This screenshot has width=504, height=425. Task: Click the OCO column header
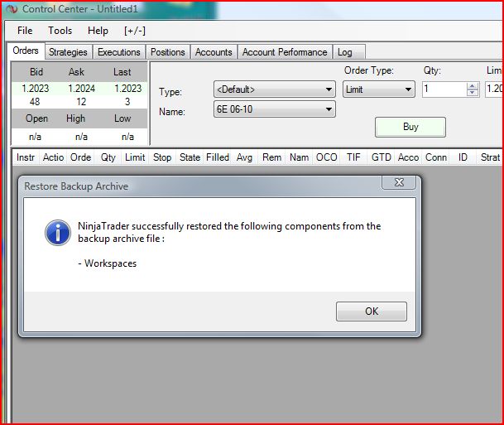pyautogui.click(x=327, y=157)
